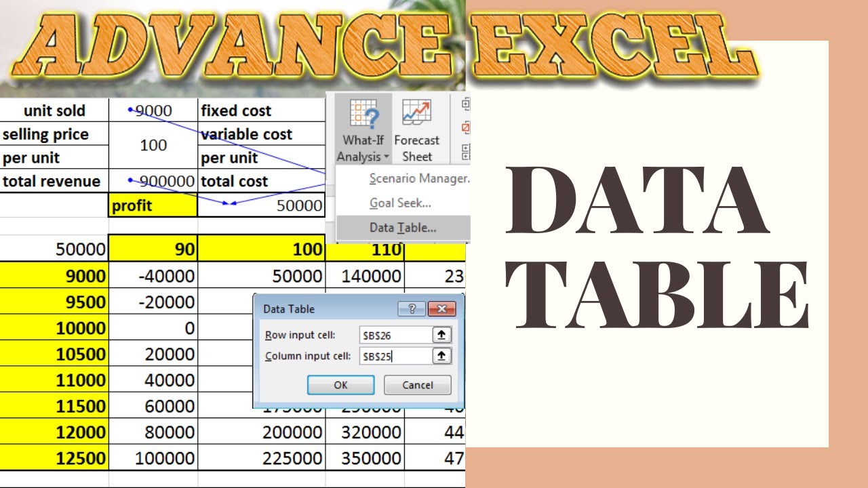Close the Data Table dialog

pos(442,309)
